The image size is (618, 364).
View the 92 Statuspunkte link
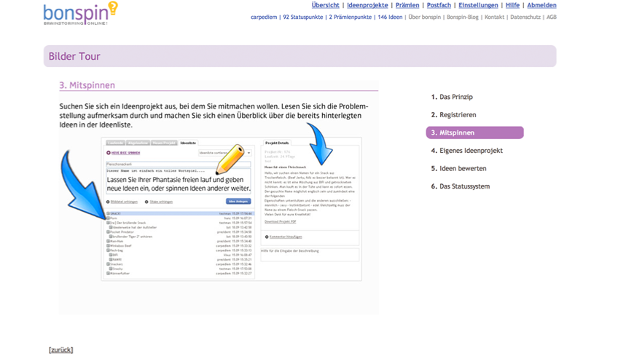303,17
